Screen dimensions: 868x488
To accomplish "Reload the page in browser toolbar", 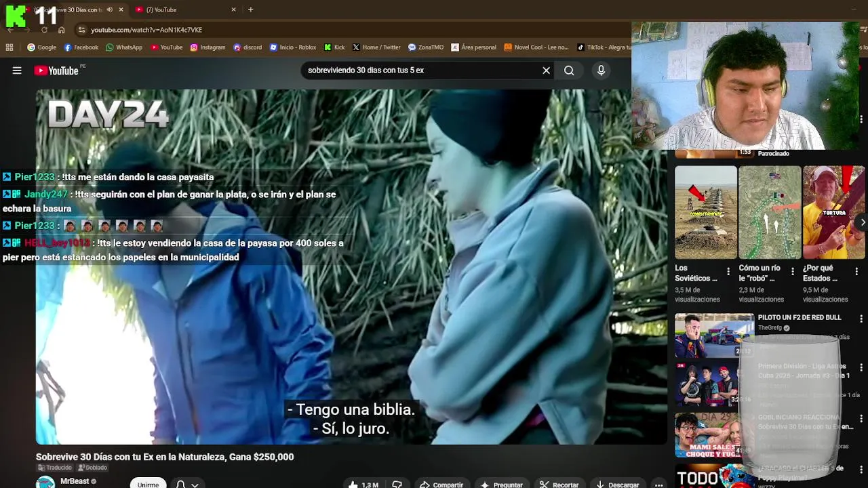I will click(44, 30).
